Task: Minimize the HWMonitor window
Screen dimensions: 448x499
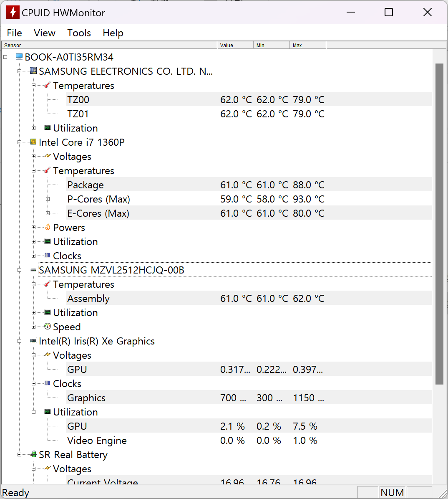Action: point(351,12)
